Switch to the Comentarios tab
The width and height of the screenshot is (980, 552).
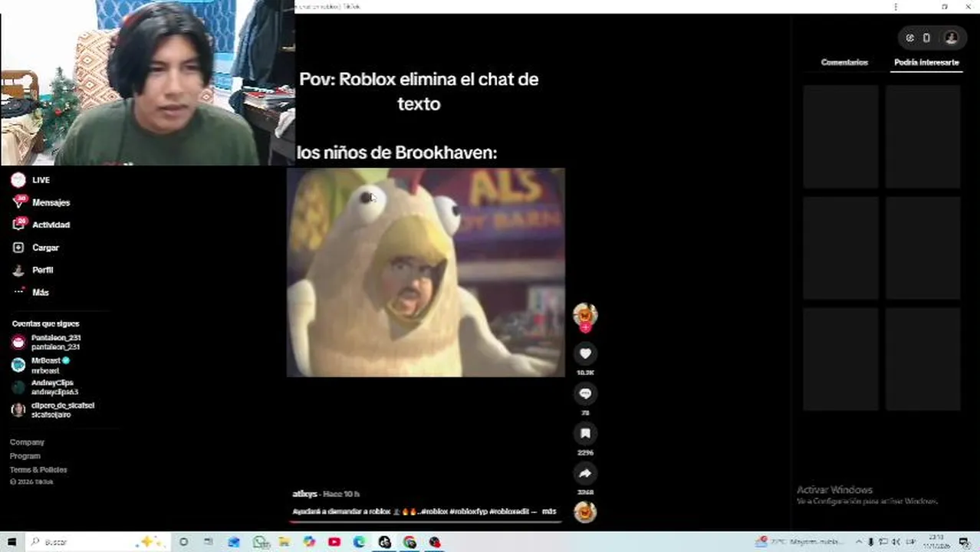[x=844, y=62]
